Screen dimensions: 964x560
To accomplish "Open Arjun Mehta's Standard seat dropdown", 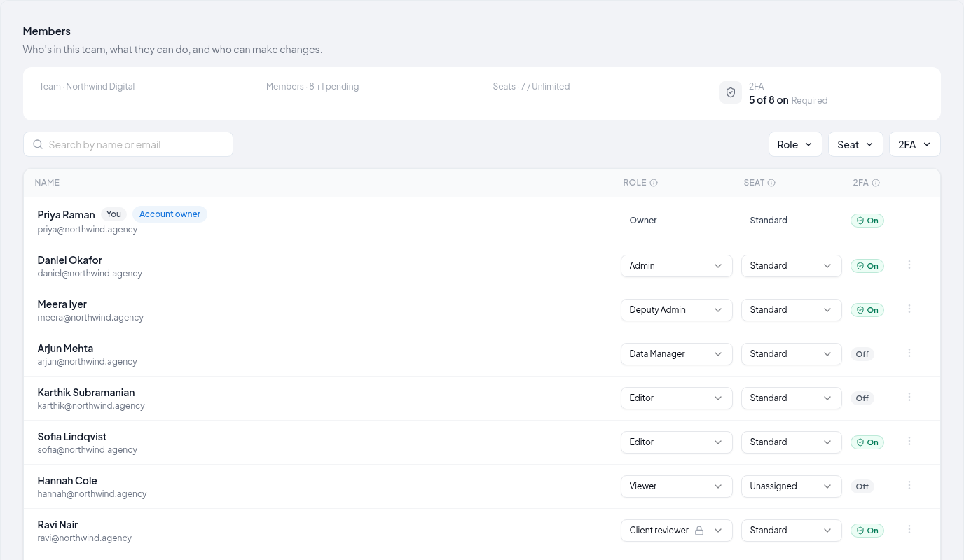I will 792,354.
